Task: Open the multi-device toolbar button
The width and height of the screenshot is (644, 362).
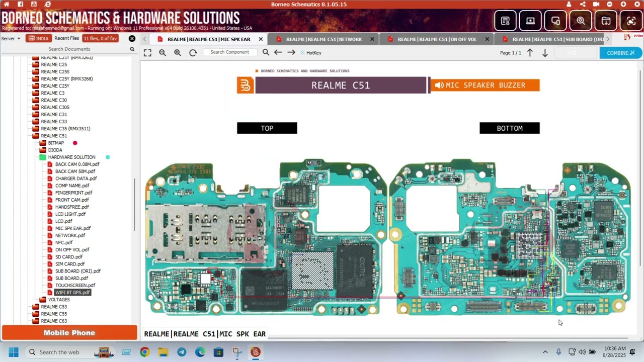Action: point(555,21)
